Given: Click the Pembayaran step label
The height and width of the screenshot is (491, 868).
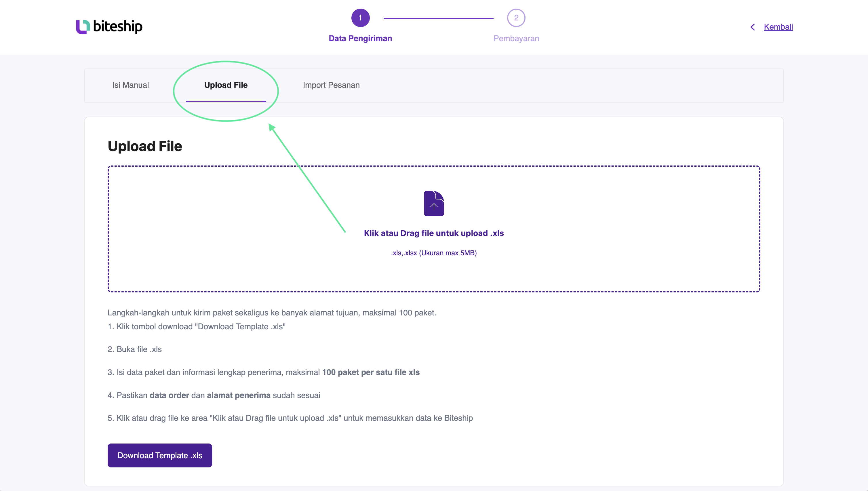Looking at the screenshot, I should click(x=516, y=39).
